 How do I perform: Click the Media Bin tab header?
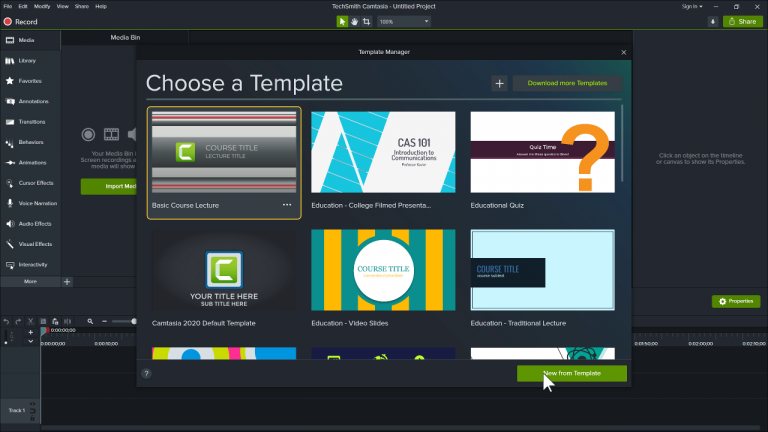125,37
